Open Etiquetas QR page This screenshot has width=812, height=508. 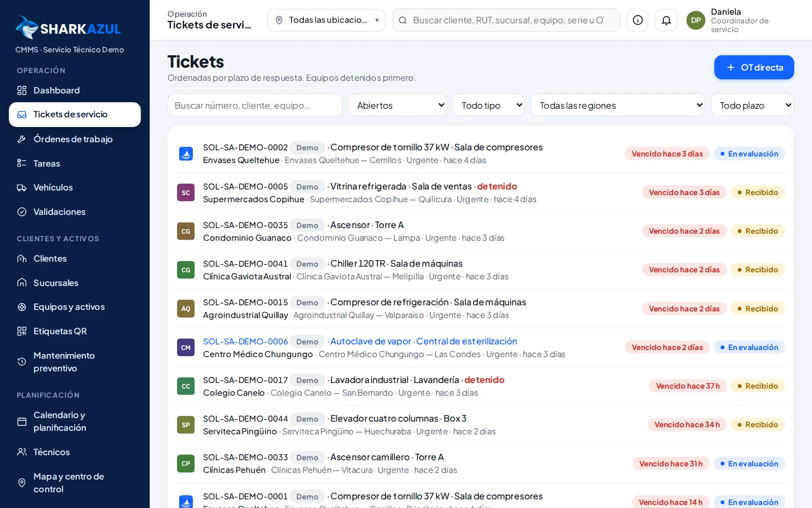pyautogui.click(x=75, y=331)
